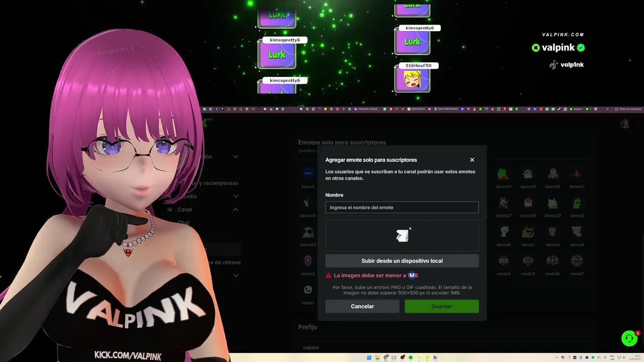Expand the chevron below retransmisión entry
Screen dimensions: 644x362
tap(235, 276)
